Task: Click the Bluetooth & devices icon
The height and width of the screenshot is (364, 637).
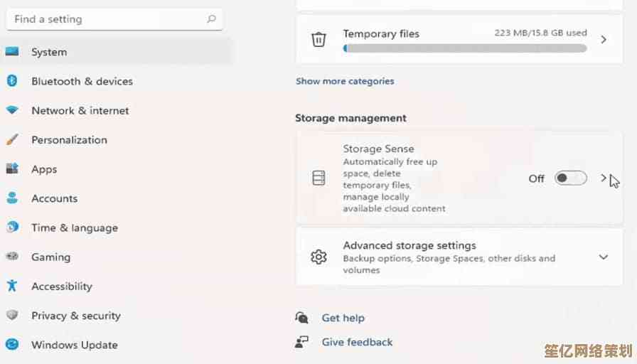Action: [x=11, y=81]
